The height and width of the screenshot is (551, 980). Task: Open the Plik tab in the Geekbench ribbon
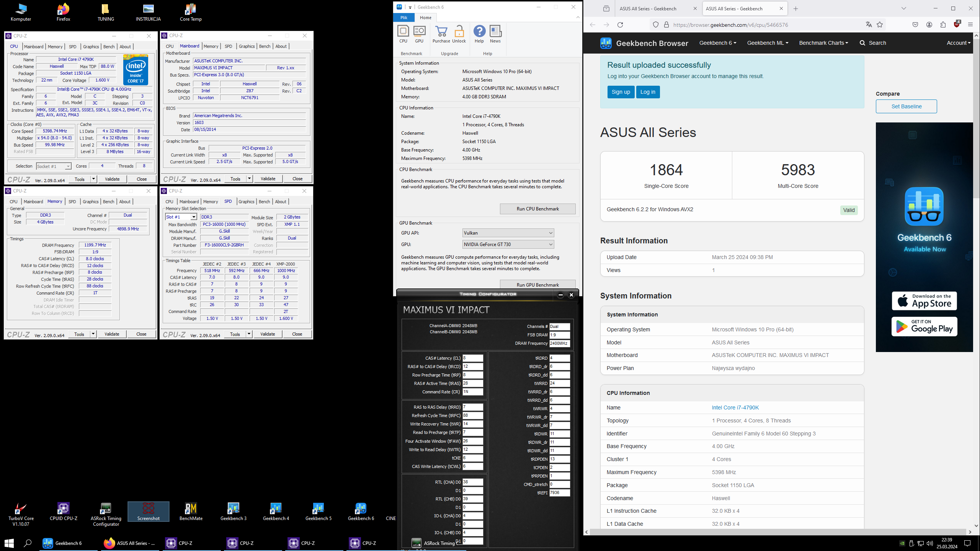tap(404, 18)
